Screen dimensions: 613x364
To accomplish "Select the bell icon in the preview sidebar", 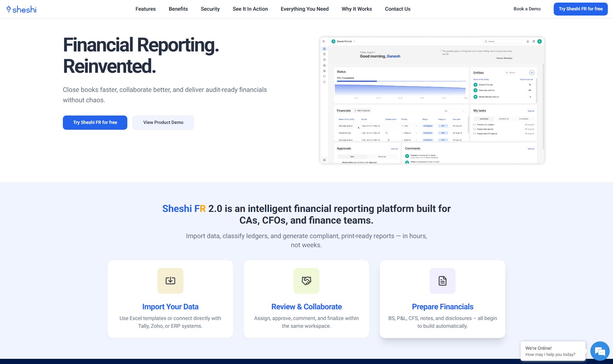I will point(324,82).
